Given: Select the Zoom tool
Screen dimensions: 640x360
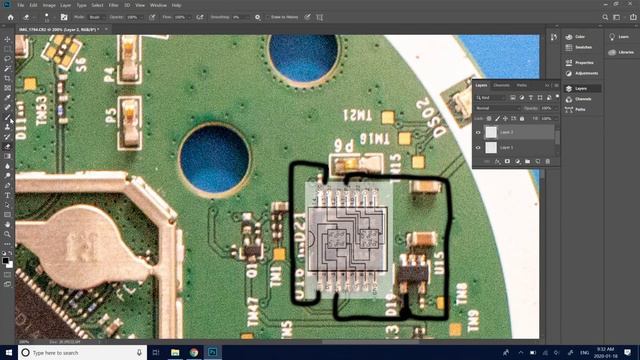Looking at the screenshot, I should 7,234.
